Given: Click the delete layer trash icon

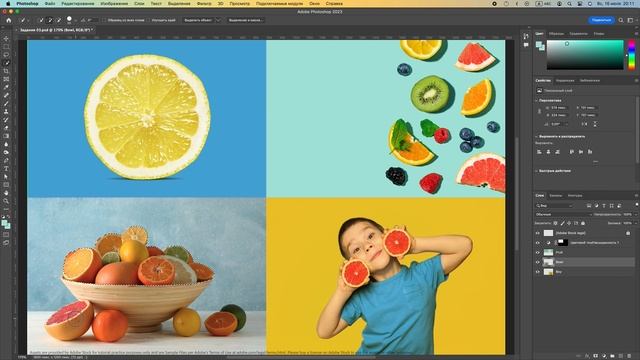Looking at the screenshot, I should tap(629, 356).
